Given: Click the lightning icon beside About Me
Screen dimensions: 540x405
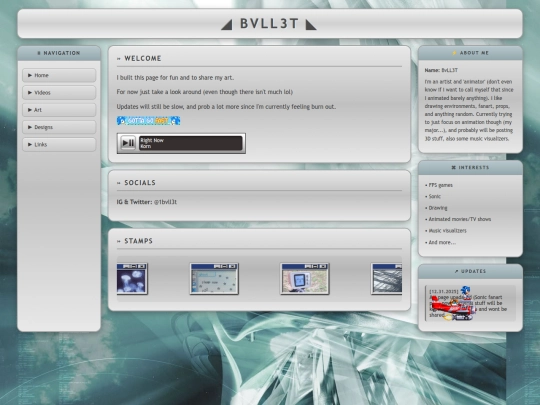Looking at the screenshot, I should [454, 53].
